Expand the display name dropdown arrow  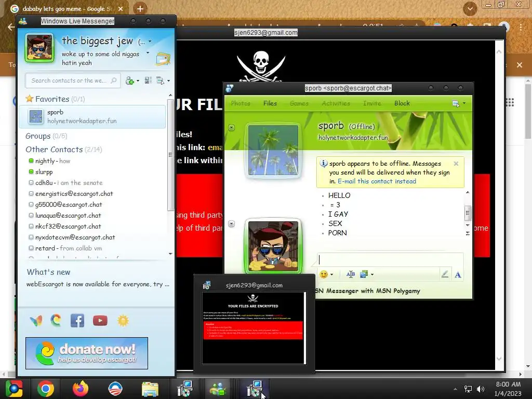pyautogui.click(x=150, y=42)
